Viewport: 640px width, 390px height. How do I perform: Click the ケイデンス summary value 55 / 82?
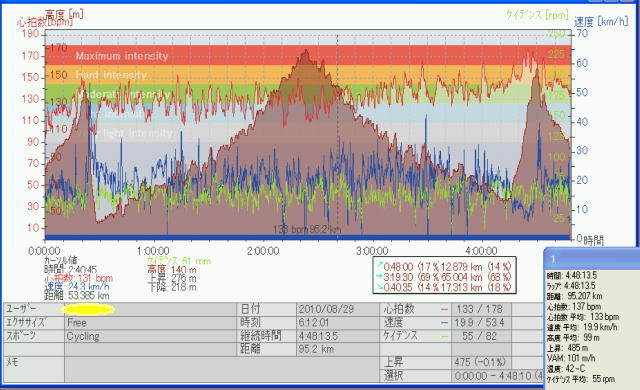479,336
